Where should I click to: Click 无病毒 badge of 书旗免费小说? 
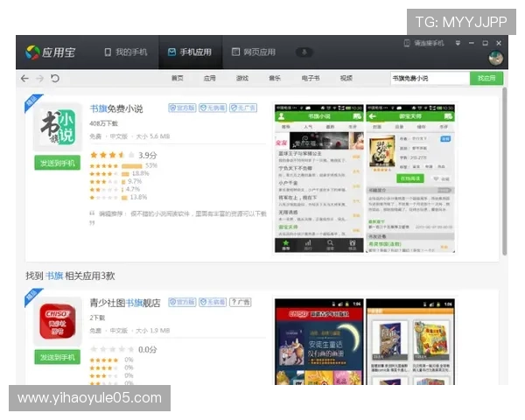(x=213, y=108)
